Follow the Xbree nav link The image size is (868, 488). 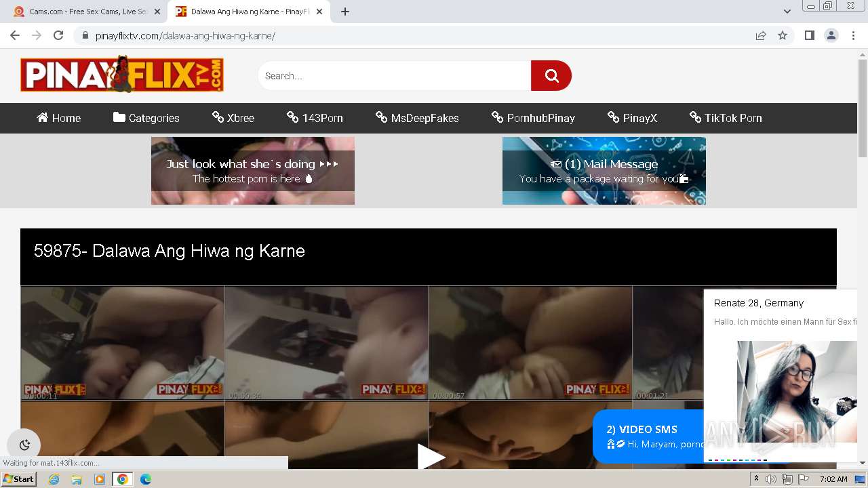tap(233, 118)
